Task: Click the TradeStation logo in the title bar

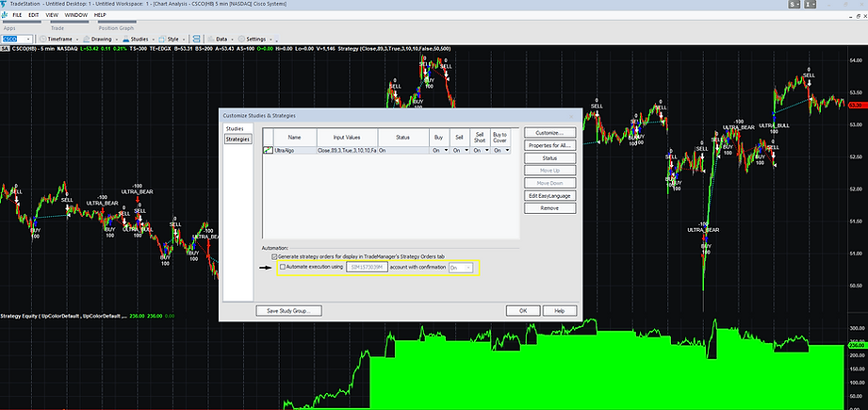Action: coord(4,4)
